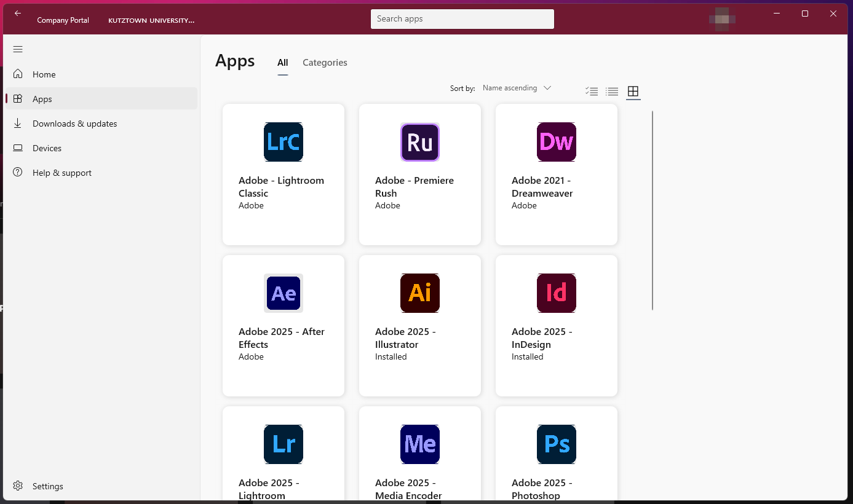Open Adobe 2025 - Lightroom title
The width and height of the screenshot is (853, 504).
269,489
